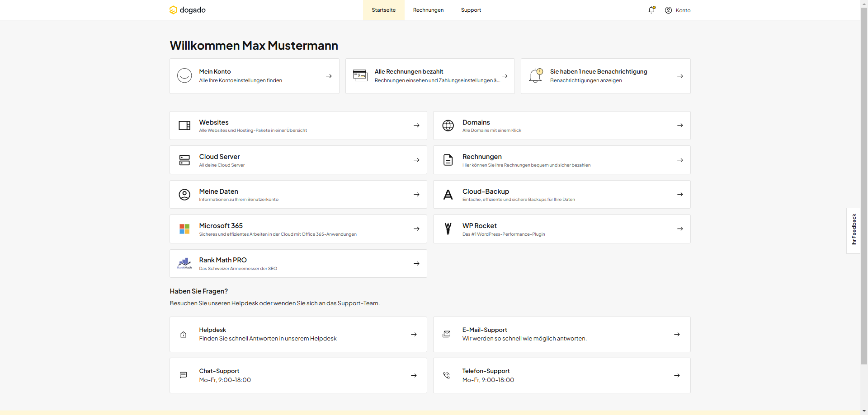Open Telefon-Support card title

coord(486,371)
